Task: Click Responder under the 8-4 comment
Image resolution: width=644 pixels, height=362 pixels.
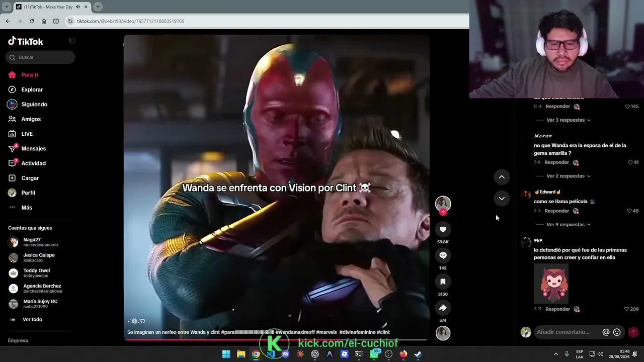Action: [x=557, y=107]
